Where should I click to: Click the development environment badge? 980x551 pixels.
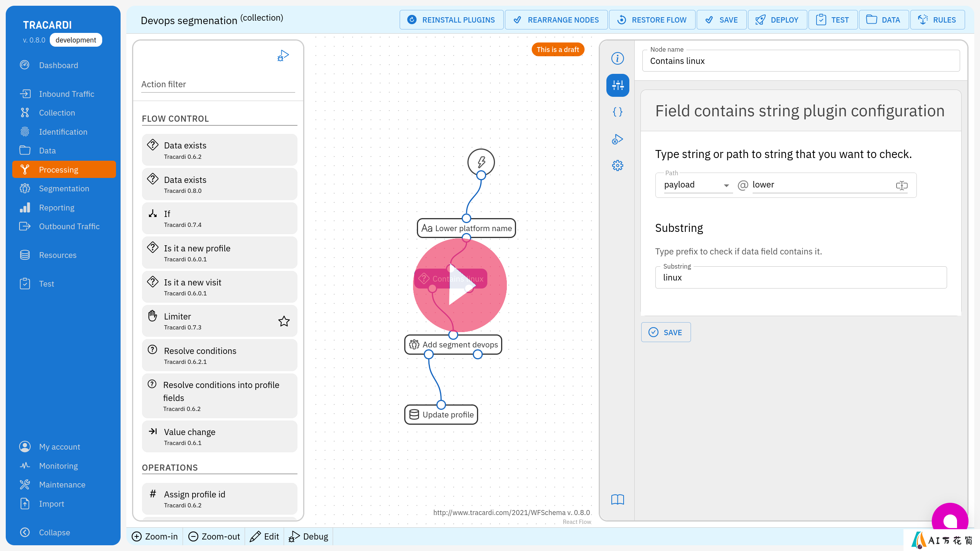click(x=76, y=40)
